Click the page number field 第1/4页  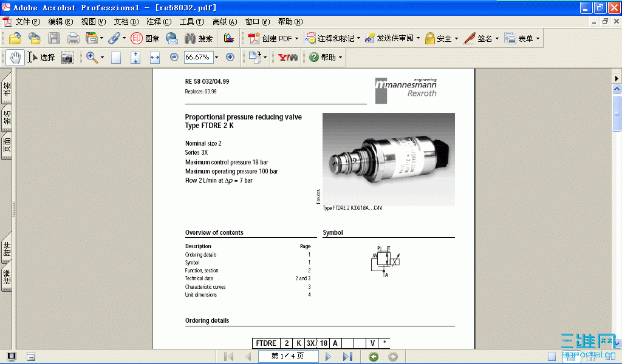(288, 357)
